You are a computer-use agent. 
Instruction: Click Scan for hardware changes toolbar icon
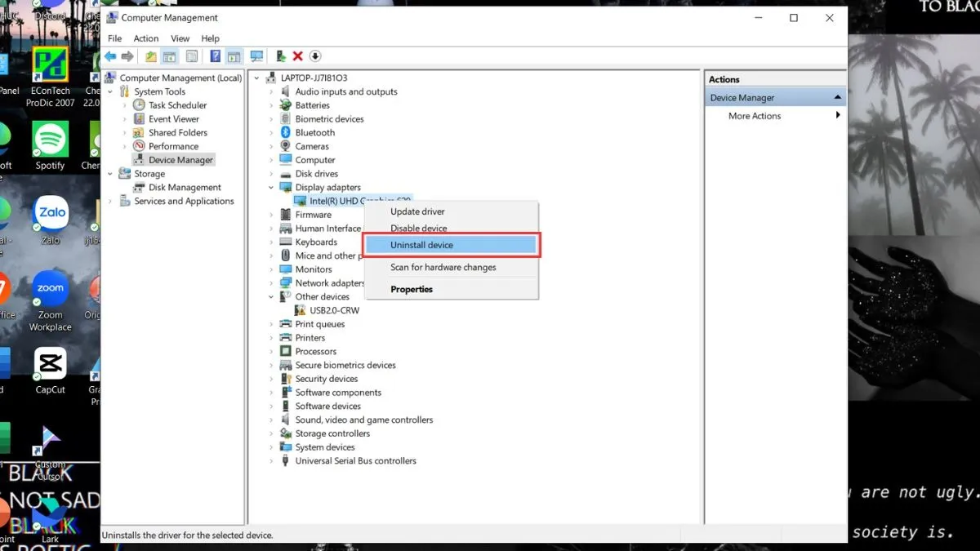click(x=256, y=56)
